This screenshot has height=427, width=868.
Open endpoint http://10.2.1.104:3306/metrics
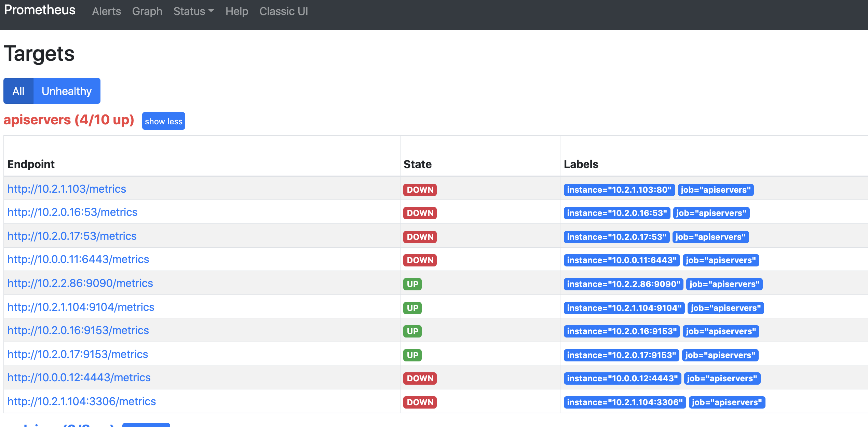pos(82,401)
